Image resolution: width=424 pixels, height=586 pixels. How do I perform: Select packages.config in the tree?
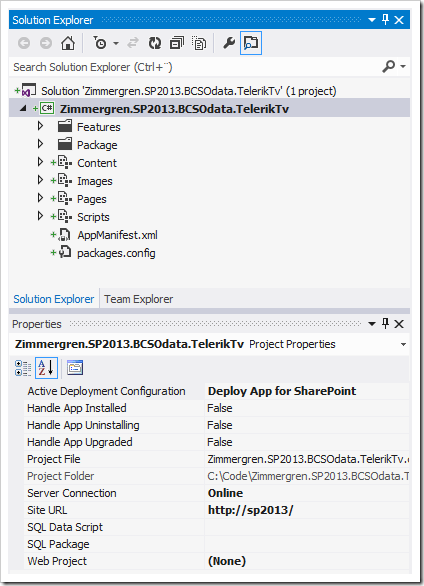(116, 253)
